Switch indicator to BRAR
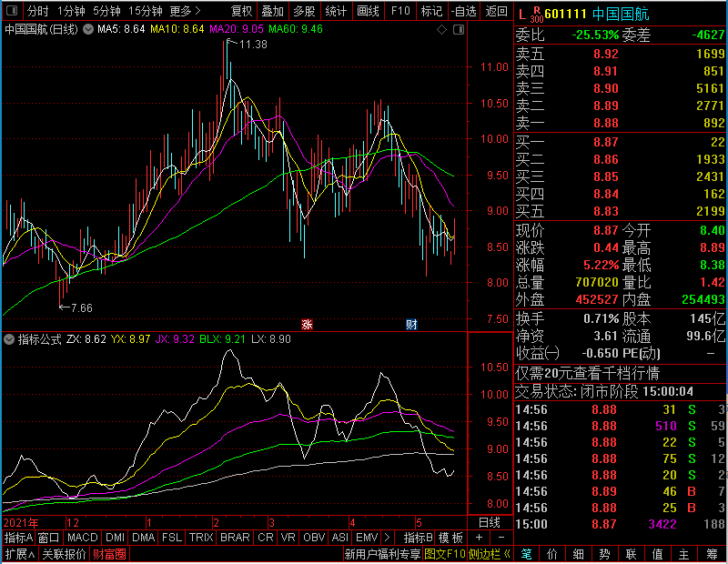The height and width of the screenshot is (564, 728). pyautogui.click(x=235, y=538)
